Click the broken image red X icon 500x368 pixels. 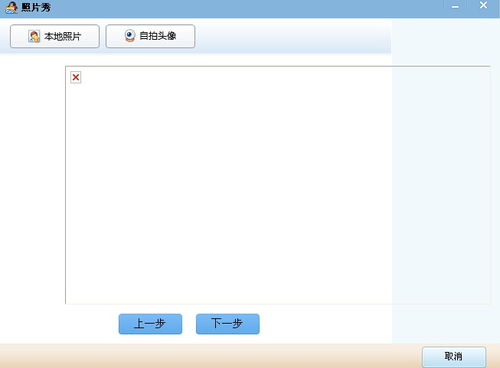point(76,77)
